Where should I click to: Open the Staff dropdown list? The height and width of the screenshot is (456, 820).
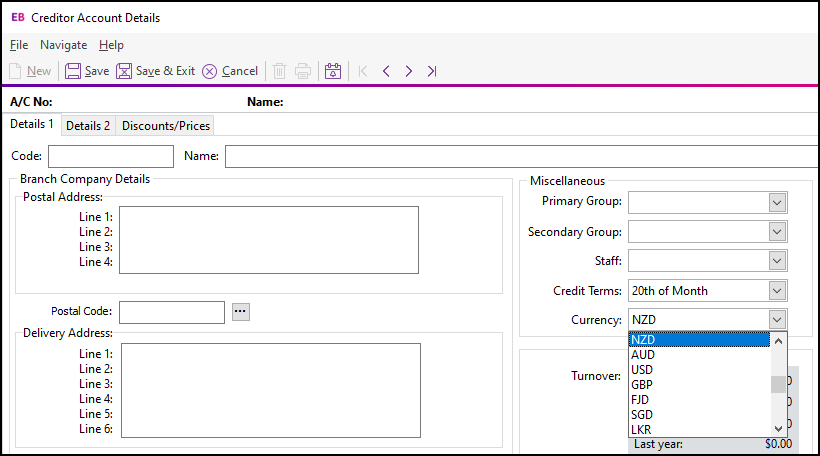[x=777, y=261]
